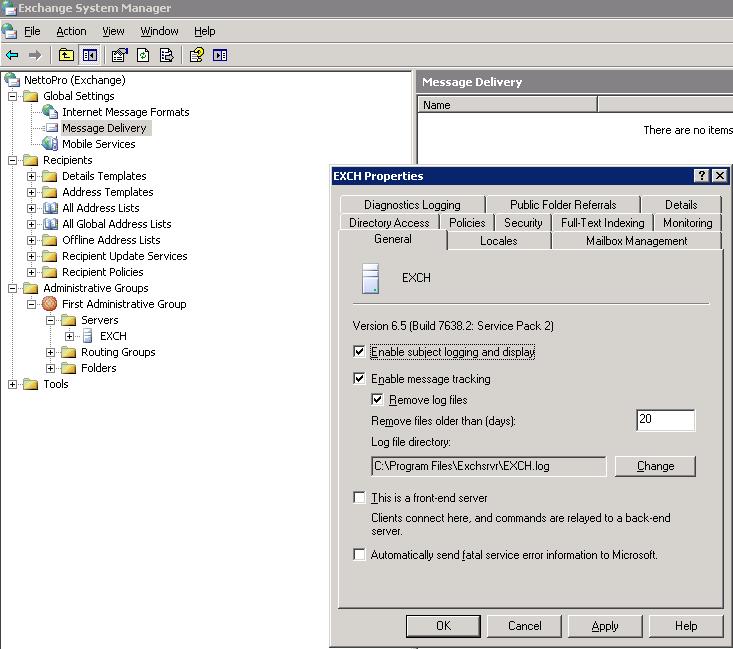Click the OK button
733x649 pixels.
443,626
